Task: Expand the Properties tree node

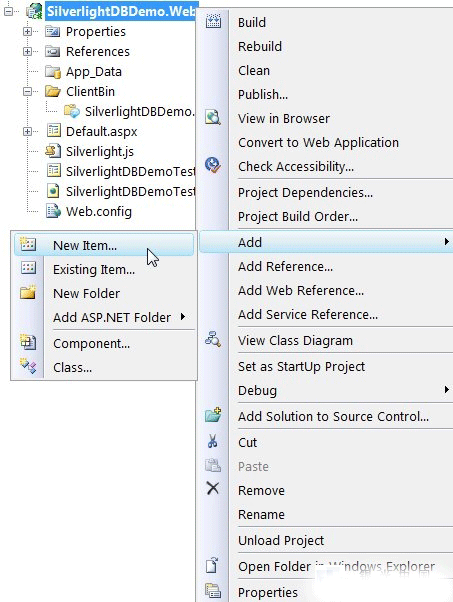Action: (27, 31)
